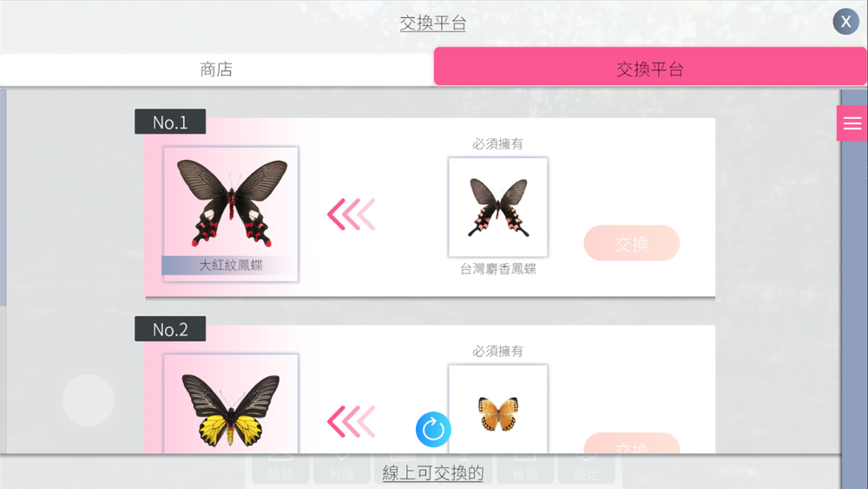Open the pink hamburger menu
Viewport: 868px width, 489px height.
click(852, 123)
